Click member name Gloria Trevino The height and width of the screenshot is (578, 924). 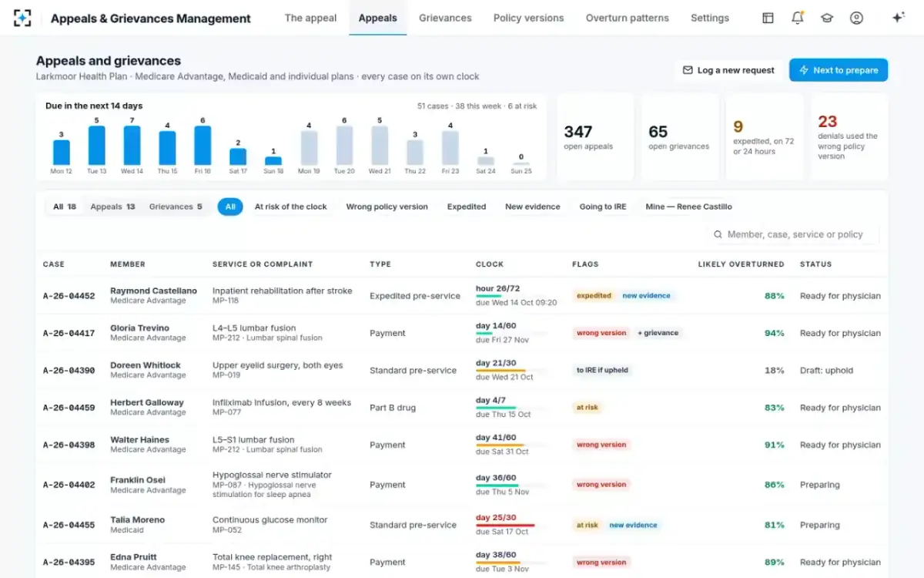pos(139,328)
